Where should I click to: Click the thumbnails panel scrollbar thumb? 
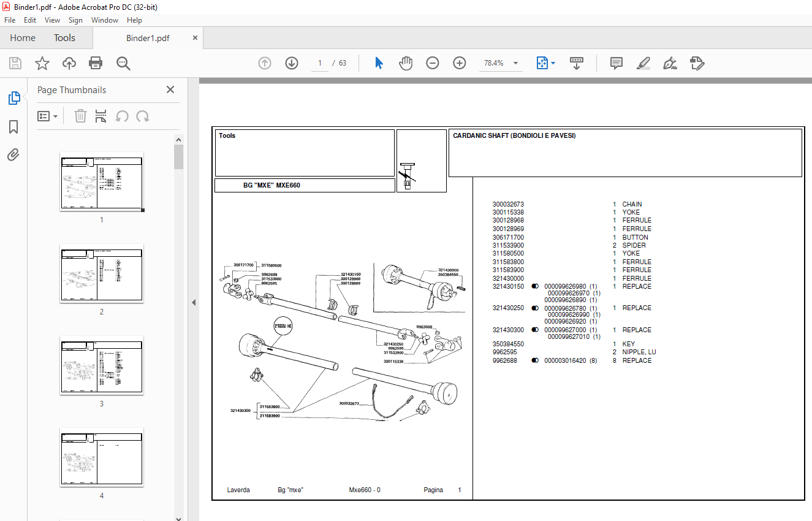pos(178,156)
